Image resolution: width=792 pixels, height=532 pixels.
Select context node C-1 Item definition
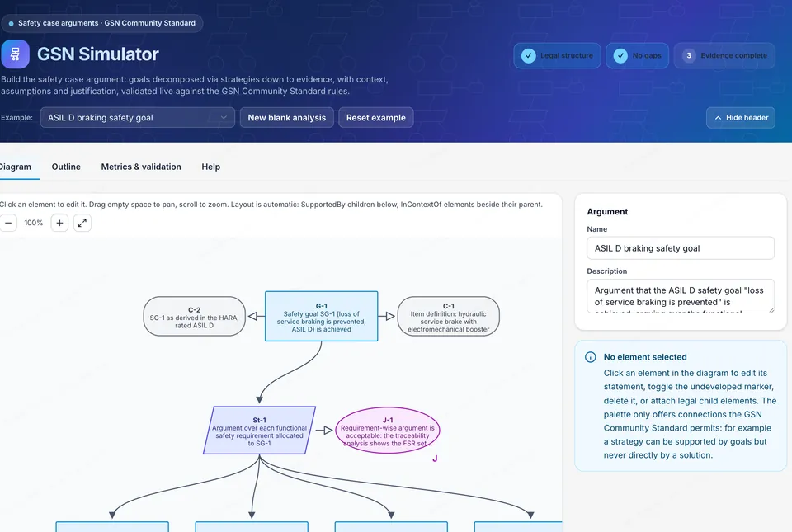(x=449, y=317)
